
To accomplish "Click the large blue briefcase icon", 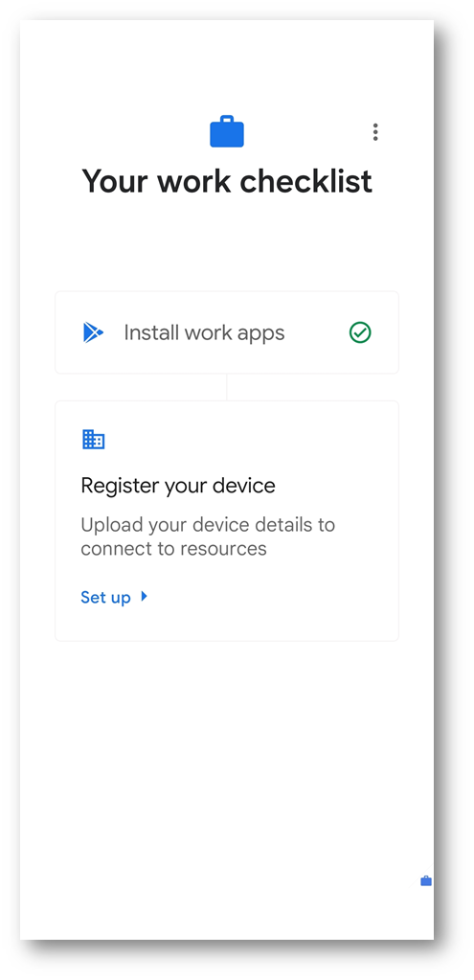I will point(226,131).
